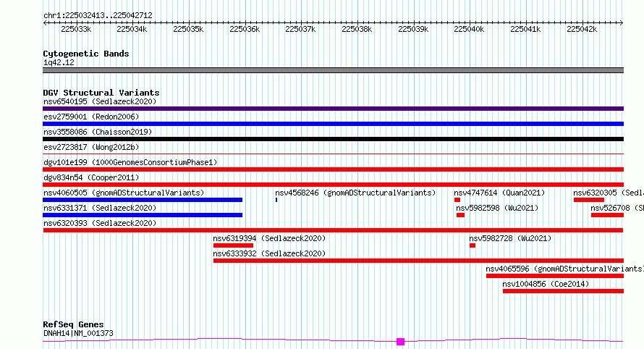The image size is (644, 349).
Task: Select the 1q42.12 band label
Action: point(59,62)
